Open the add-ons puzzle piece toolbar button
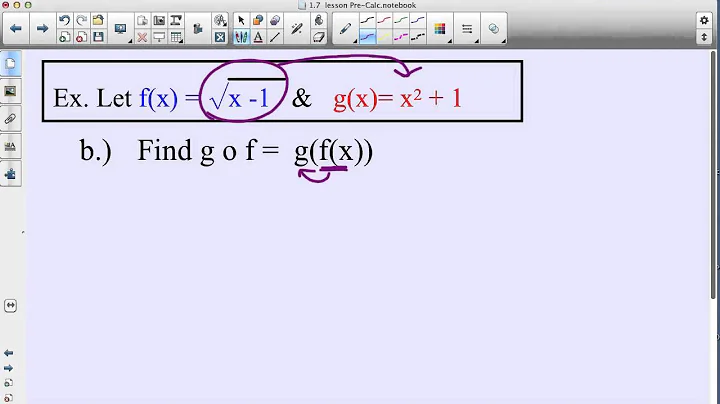This screenshot has width=720, height=404. (198, 29)
